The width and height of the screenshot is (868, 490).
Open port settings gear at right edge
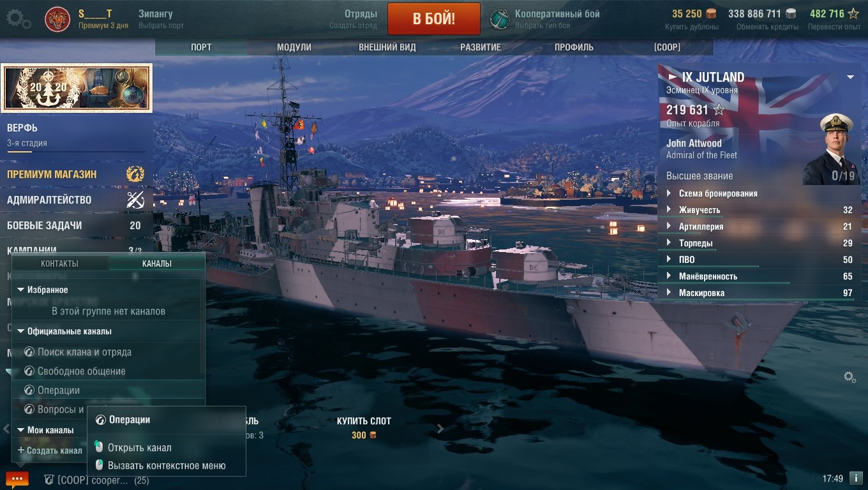point(849,377)
